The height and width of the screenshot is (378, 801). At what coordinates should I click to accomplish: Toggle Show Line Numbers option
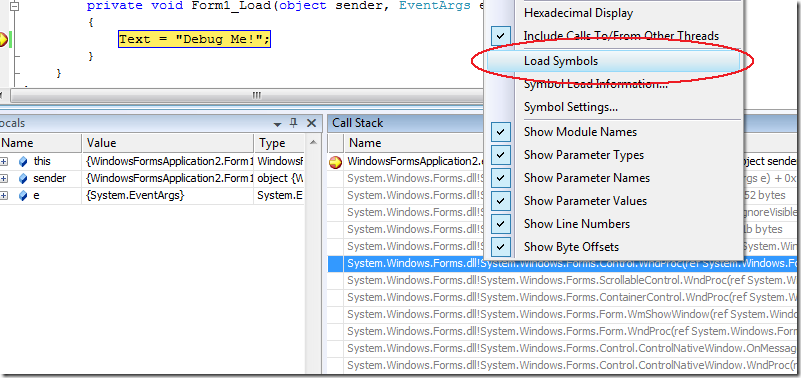[x=501, y=224]
